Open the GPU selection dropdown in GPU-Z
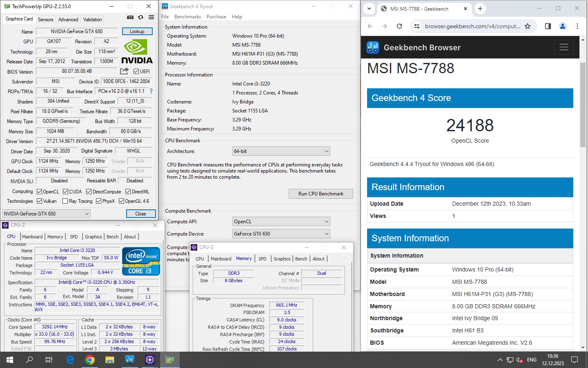The height and width of the screenshot is (368, 588). pos(47,213)
